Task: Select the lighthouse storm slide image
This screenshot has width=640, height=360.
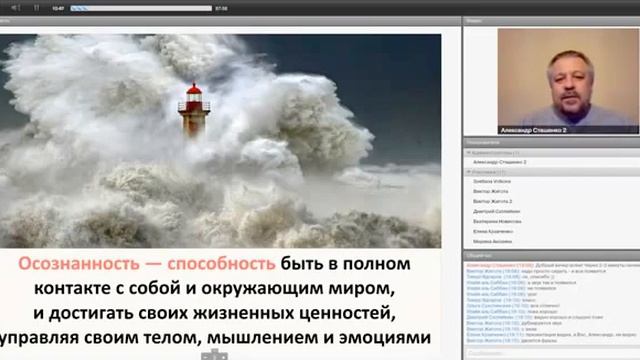Action: (x=220, y=141)
